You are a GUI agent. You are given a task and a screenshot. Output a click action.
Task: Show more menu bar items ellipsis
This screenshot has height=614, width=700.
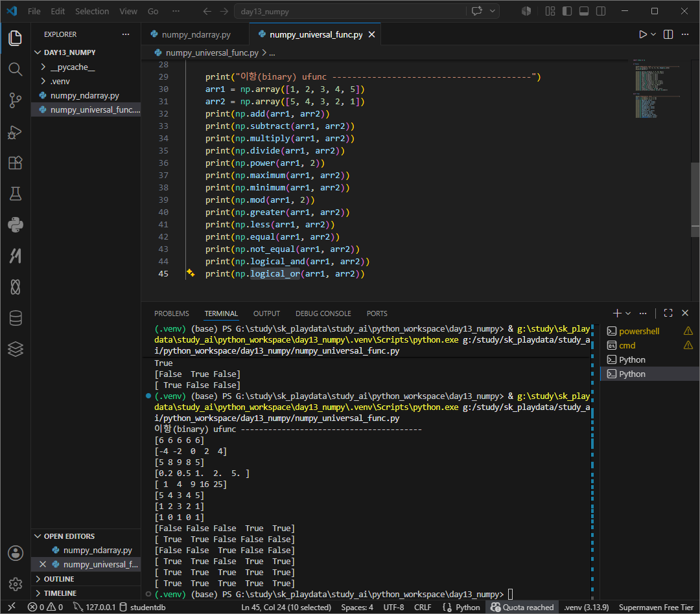(x=176, y=11)
